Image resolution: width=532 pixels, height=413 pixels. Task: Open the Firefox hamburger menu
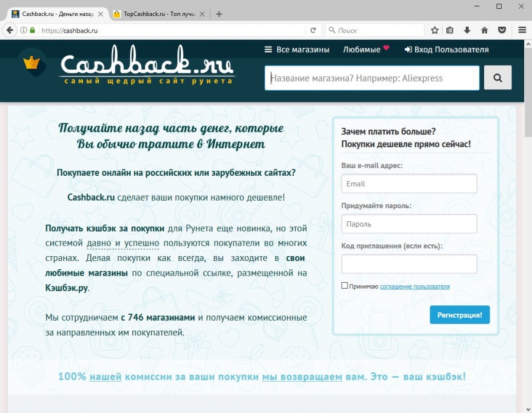522,30
